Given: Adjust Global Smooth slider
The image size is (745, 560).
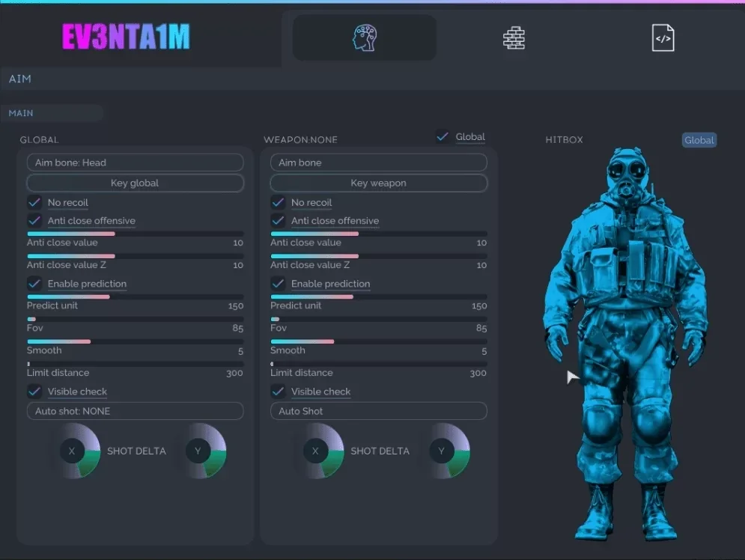Looking at the screenshot, I should click(136, 341).
